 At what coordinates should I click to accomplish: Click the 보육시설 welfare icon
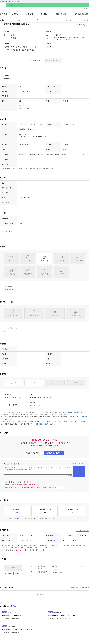(x=44, y=272)
